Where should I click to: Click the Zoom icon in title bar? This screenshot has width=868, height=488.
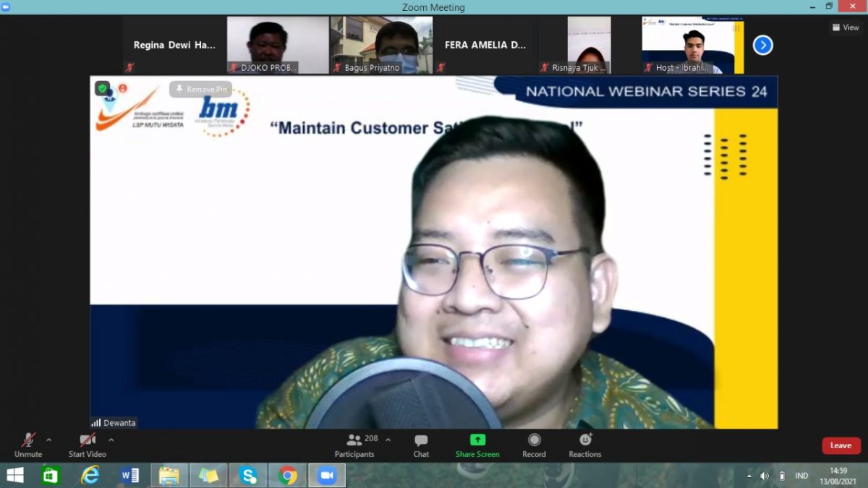tap(6, 7)
